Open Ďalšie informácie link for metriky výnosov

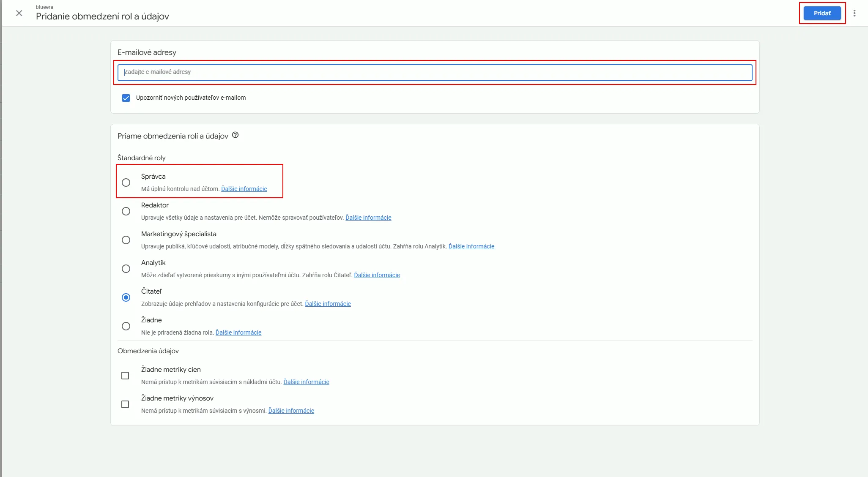291,411
